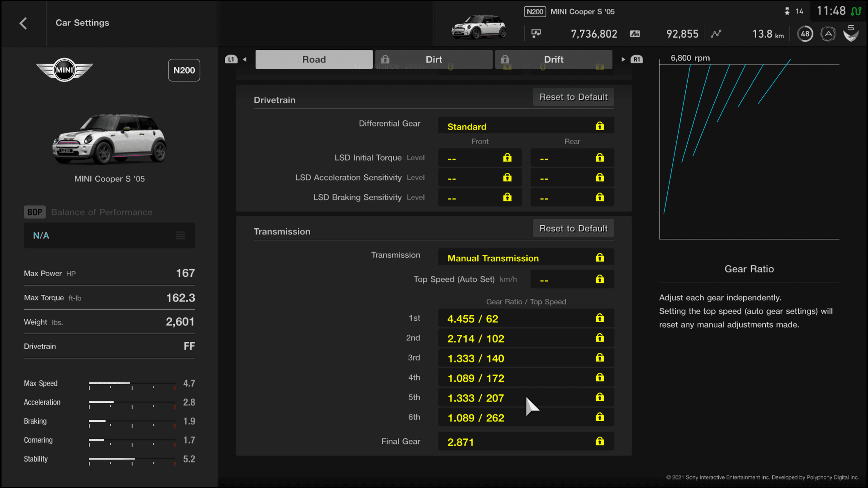
Task: Click lock on Rear LSD Initial Torque
Action: (x=599, y=158)
